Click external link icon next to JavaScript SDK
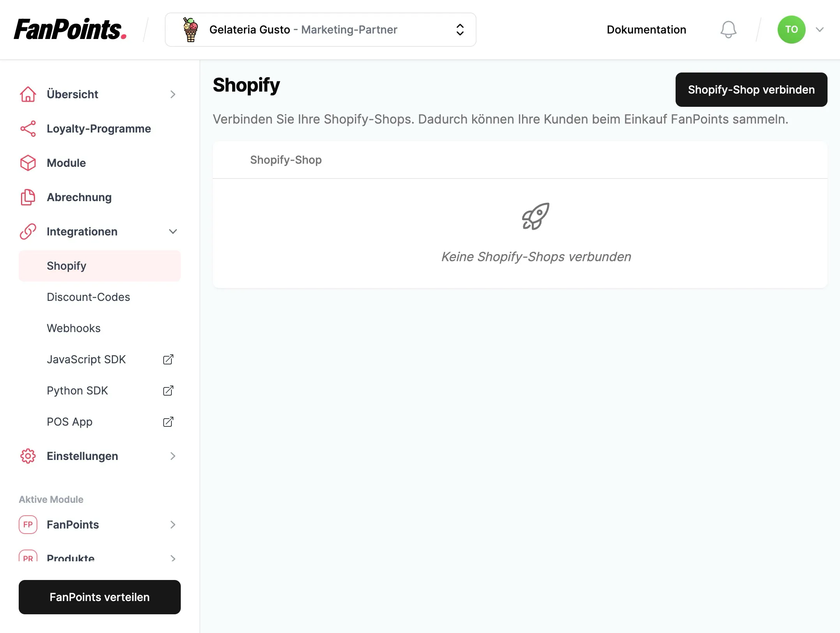Image resolution: width=840 pixels, height=633 pixels. pyautogui.click(x=168, y=359)
